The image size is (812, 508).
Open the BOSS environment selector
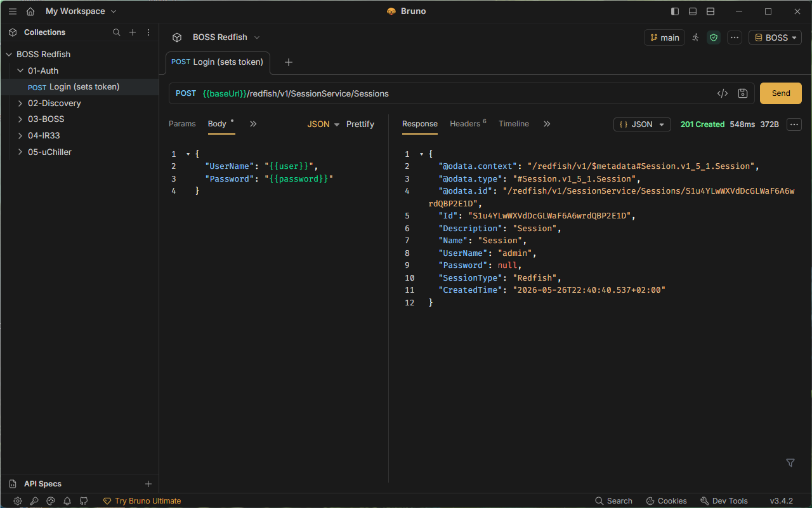[775, 37]
